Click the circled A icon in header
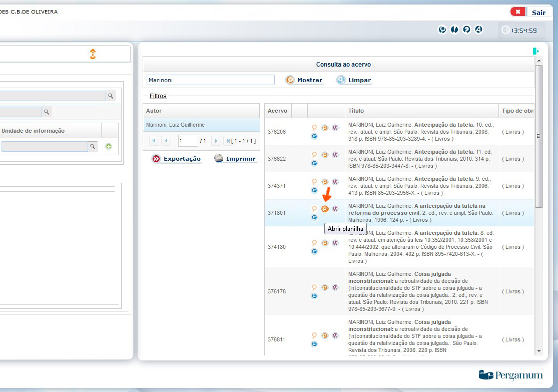The width and height of the screenshot is (558, 392). (x=478, y=30)
